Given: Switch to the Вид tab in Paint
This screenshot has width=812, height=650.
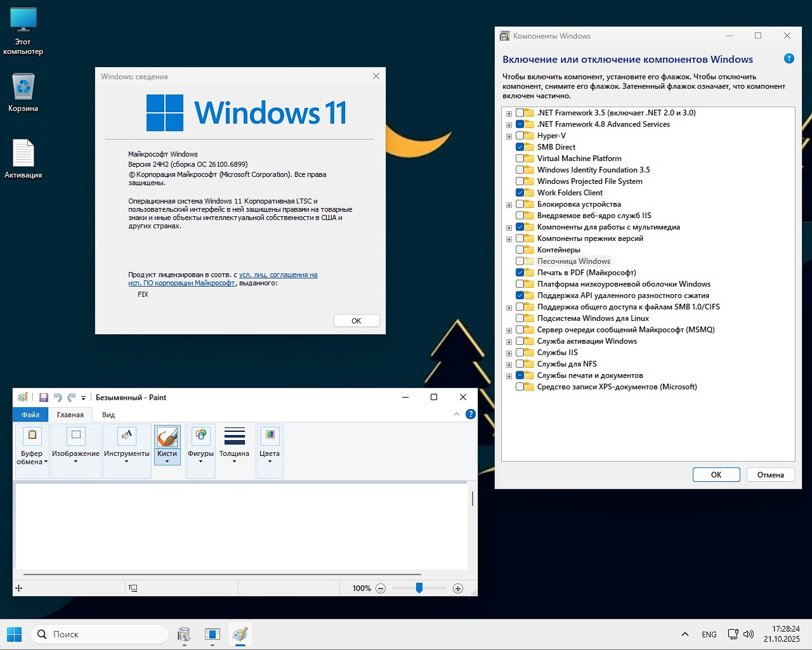Looking at the screenshot, I should (x=108, y=415).
